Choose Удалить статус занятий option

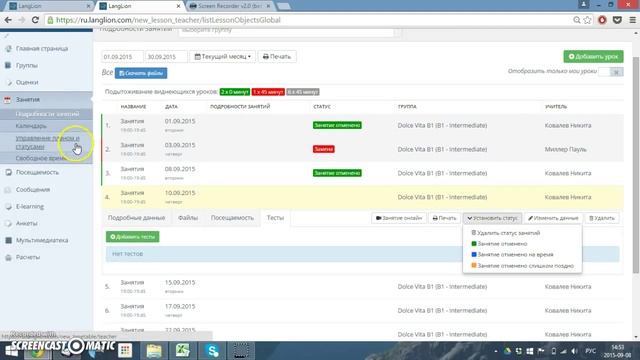tap(506, 233)
